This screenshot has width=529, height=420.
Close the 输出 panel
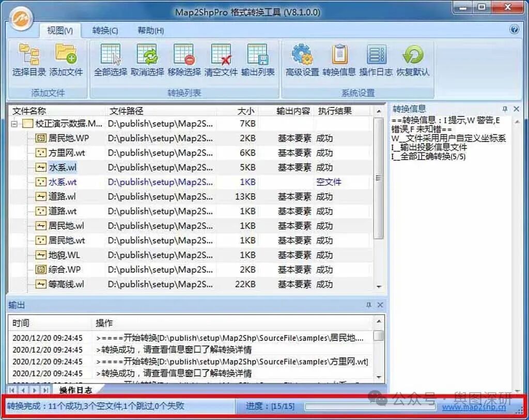(380, 305)
